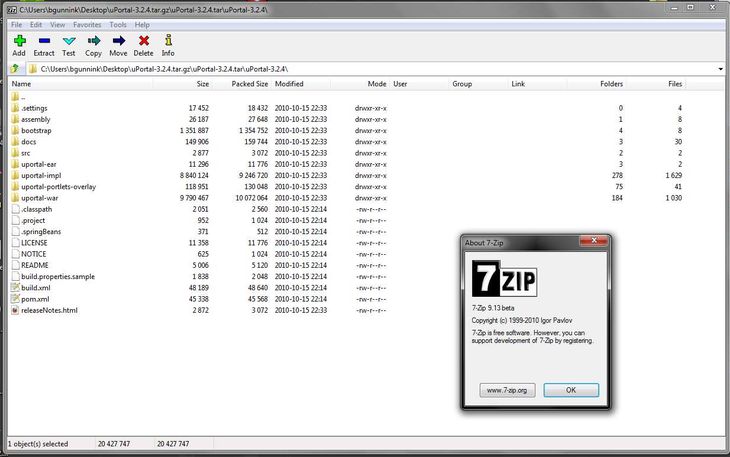
Task: Click the 7z icon in the title bar
Action: tap(12, 9)
